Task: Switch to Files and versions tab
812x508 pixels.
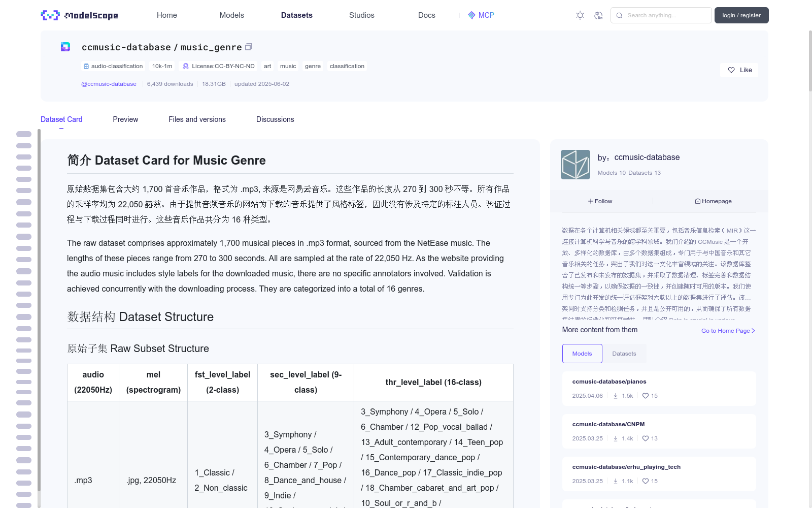Action: (197, 119)
